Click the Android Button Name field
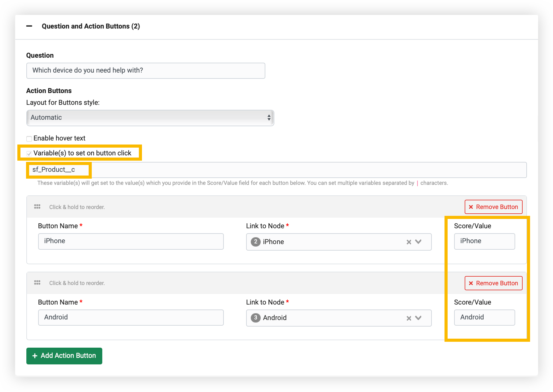Screen dimensions: 553x392 (131, 317)
